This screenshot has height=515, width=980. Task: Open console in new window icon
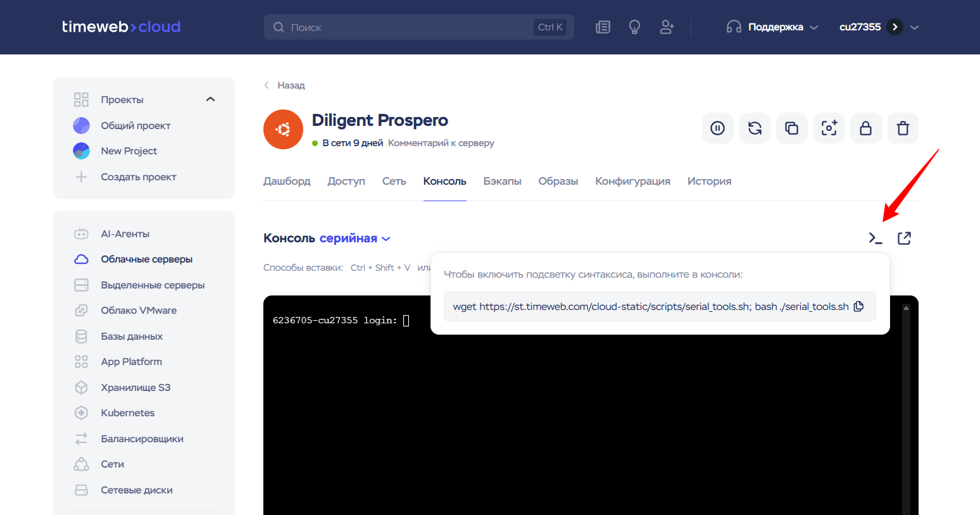(904, 239)
